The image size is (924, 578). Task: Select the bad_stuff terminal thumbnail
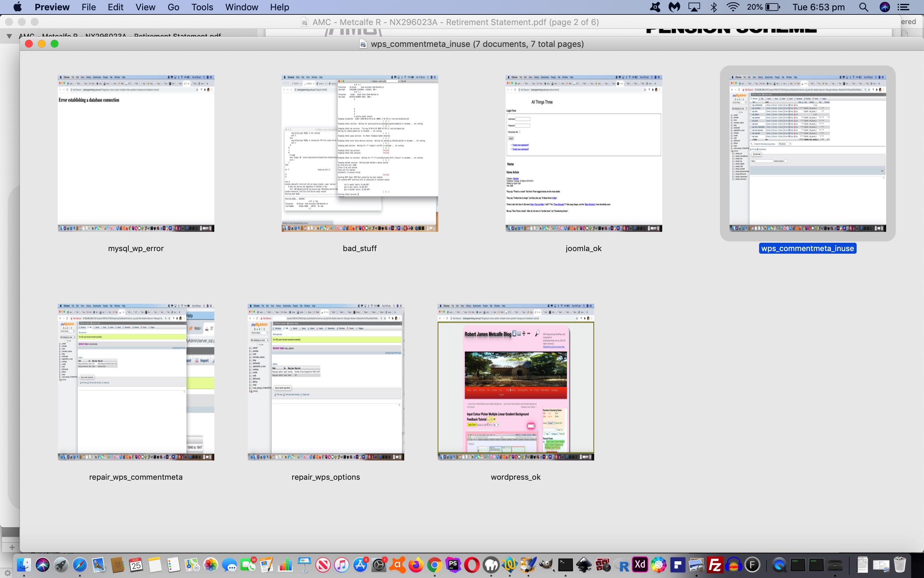point(360,153)
